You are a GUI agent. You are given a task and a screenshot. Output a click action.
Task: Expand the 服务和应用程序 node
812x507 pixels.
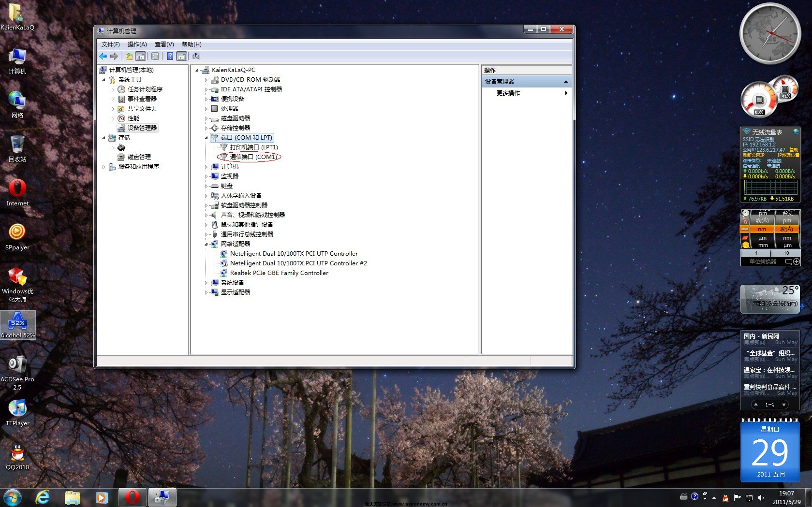pyautogui.click(x=103, y=167)
